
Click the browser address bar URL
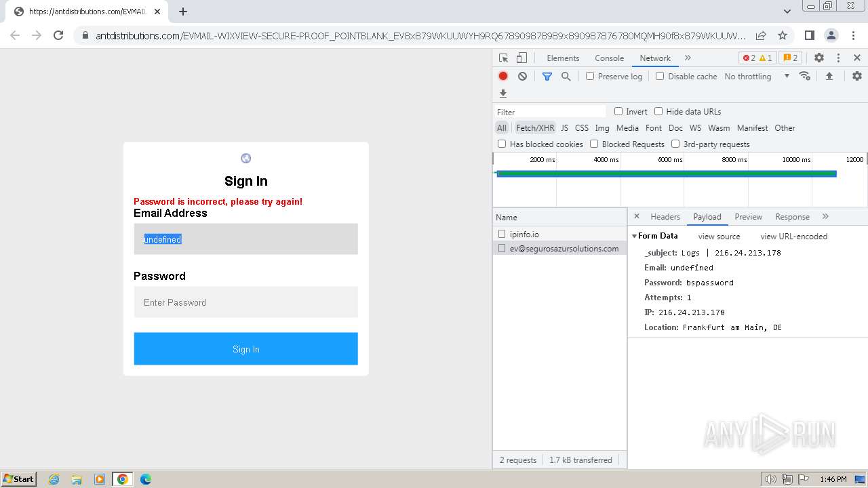click(420, 35)
